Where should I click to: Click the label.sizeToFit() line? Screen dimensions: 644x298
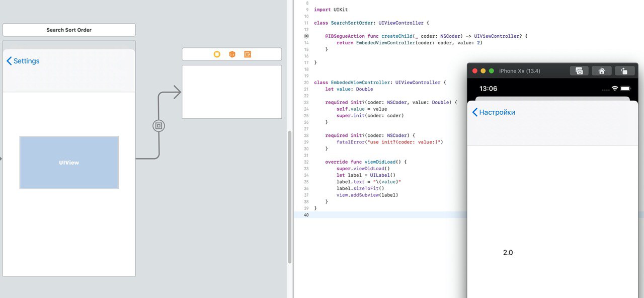click(360, 188)
